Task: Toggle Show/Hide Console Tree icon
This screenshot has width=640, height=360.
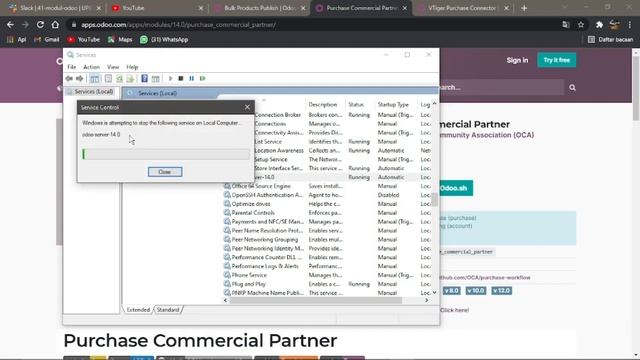Action: click(x=95, y=78)
